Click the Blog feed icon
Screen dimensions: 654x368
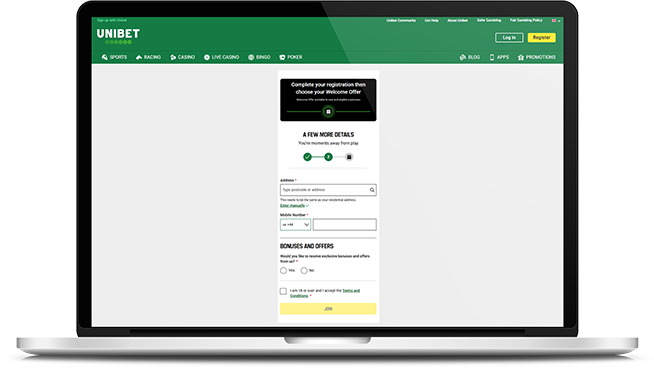click(463, 57)
